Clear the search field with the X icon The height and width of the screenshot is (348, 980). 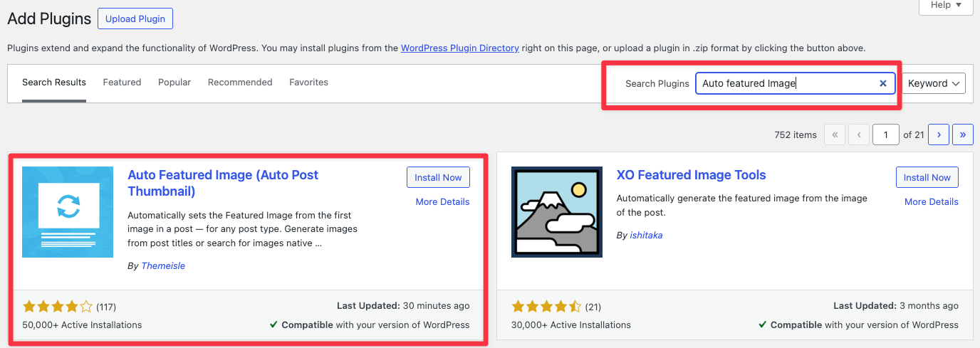[883, 83]
